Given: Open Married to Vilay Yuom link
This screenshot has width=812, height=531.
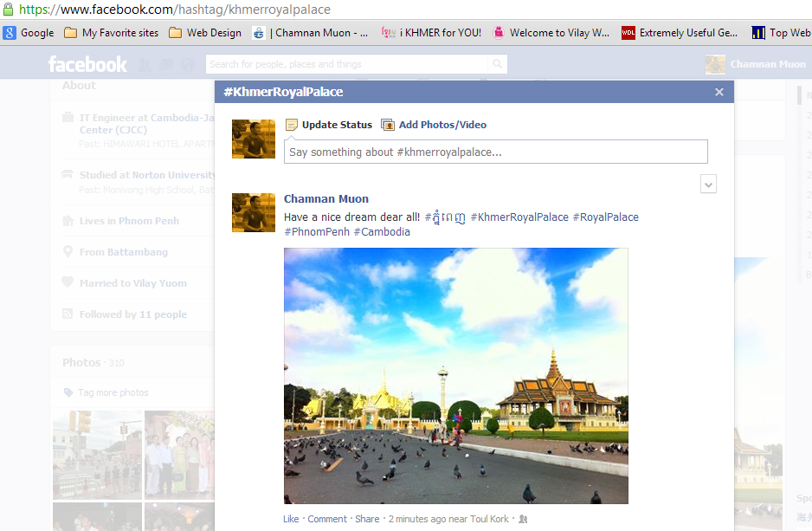Looking at the screenshot, I should [133, 283].
